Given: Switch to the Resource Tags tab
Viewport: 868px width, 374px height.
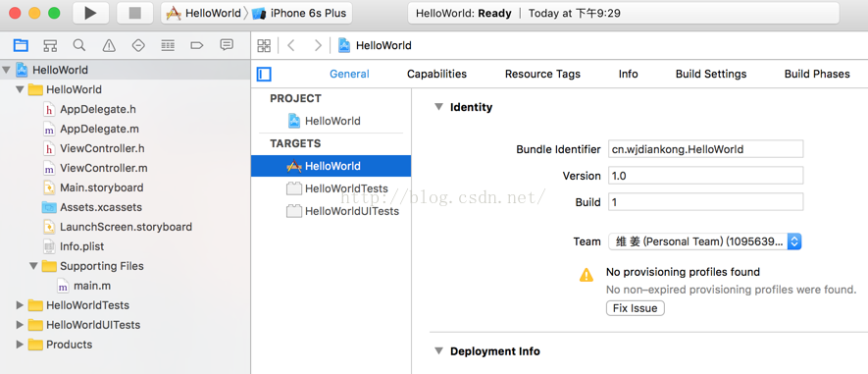Looking at the screenshot, I should pos(542,75).
